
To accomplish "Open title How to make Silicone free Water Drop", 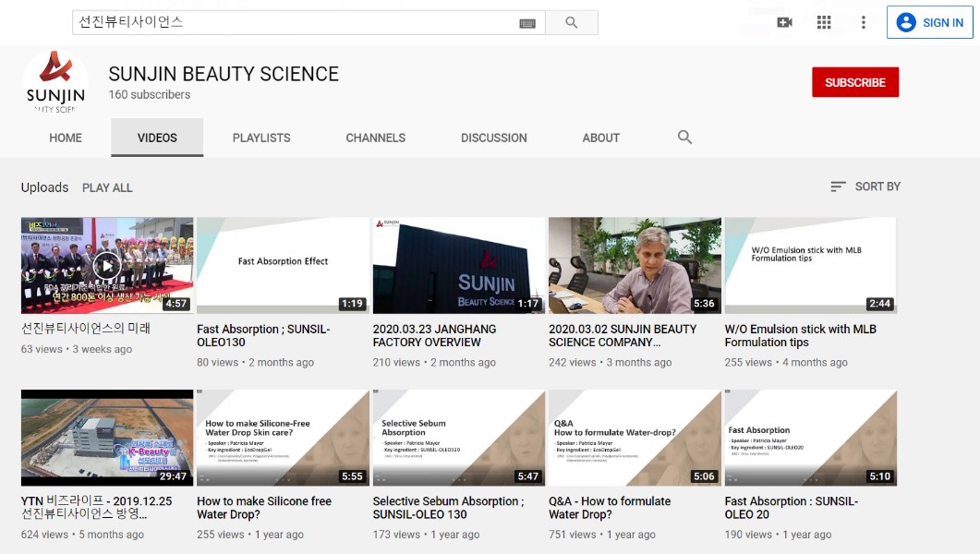I will pos(264,508).
